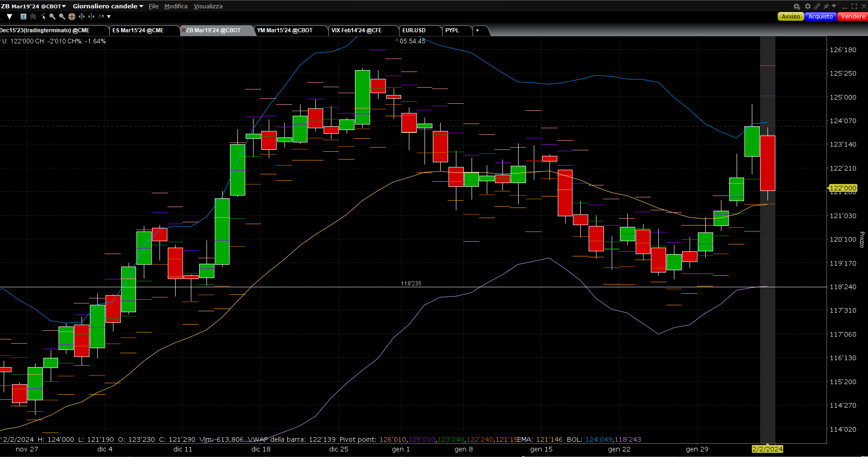Click the chain link grouping icon
868x457 pixels.
[x=817, y=6]
